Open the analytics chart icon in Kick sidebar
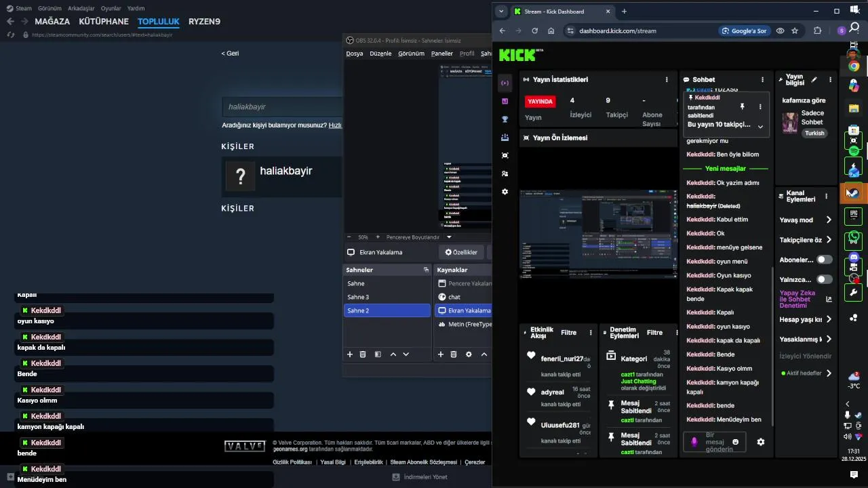 point(505,101)
